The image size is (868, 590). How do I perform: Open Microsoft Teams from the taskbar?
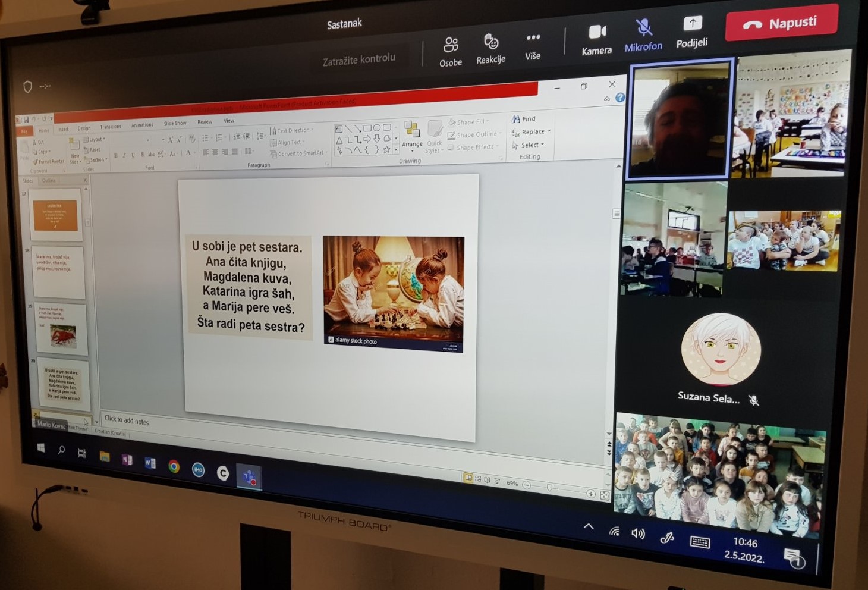click(249, 477)
